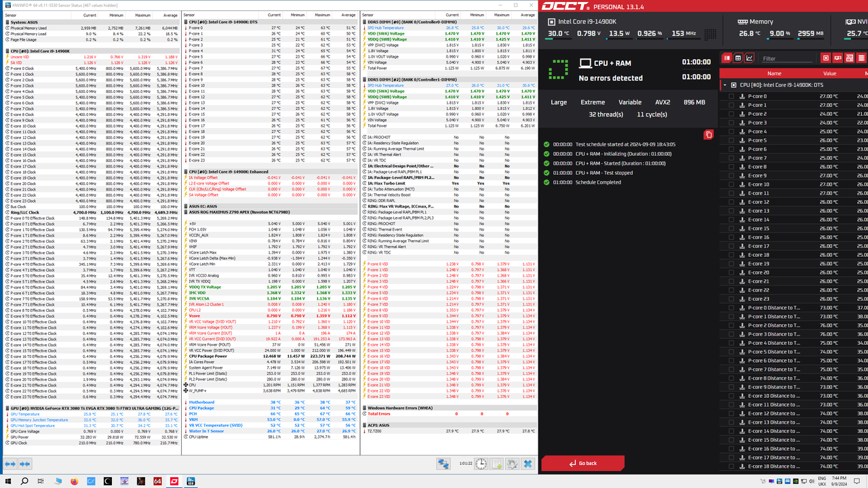Click the CPU temperature 30.0 °C progress bar

coord(559,38)
